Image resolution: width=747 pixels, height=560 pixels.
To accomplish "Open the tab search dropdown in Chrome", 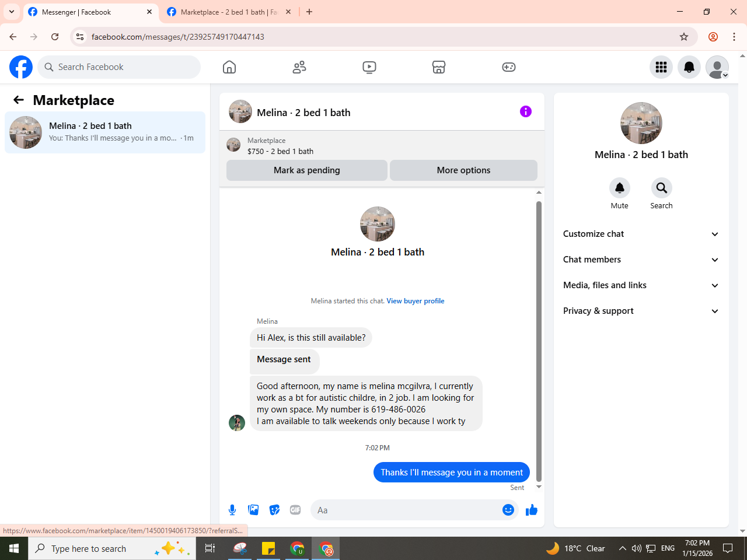I will [x=12, y=12].
